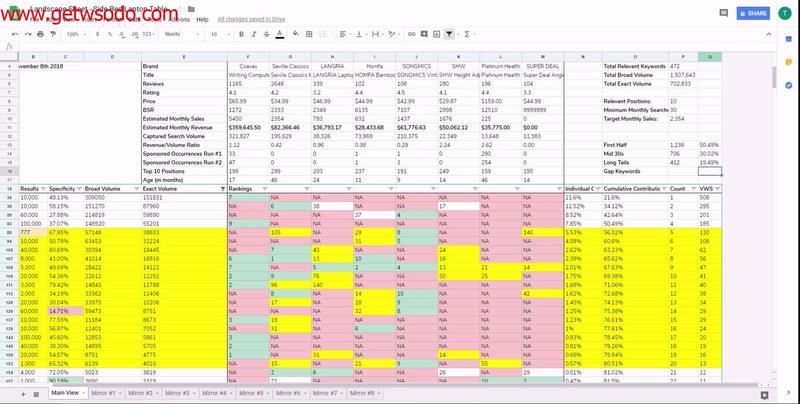Open Tasks in the side panel
The width and height of the screenshot is (800, 404).
[x=789, y=85]
